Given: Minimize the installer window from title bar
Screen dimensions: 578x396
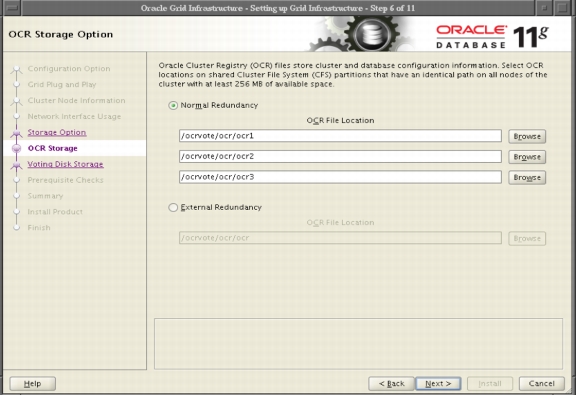Looking at the screenshot, I should click(x=544, y=8).
